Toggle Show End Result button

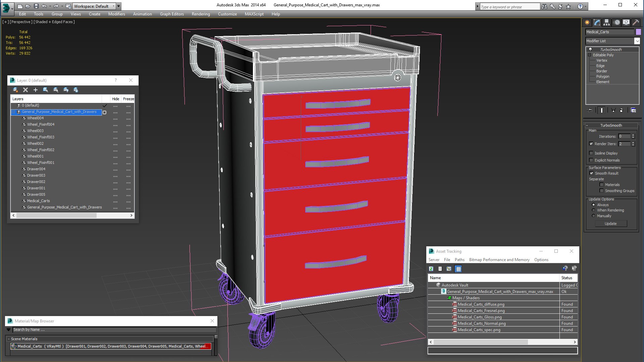point(602,110)
